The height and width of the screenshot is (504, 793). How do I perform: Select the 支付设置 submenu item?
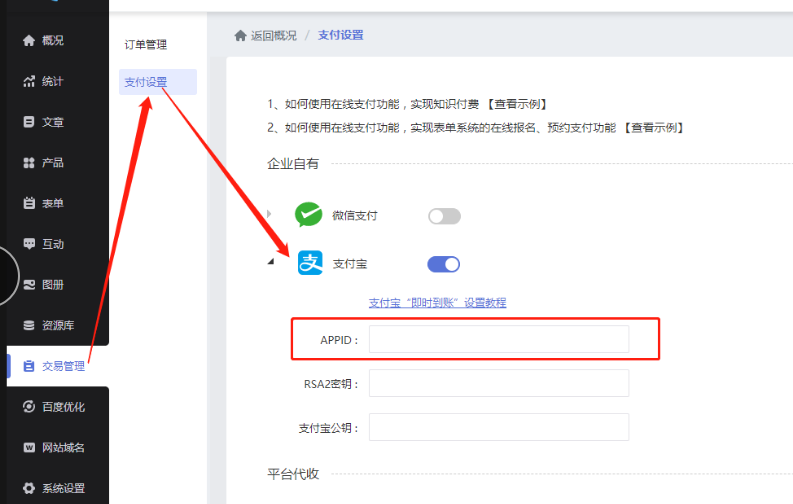[x=158, y=82]
